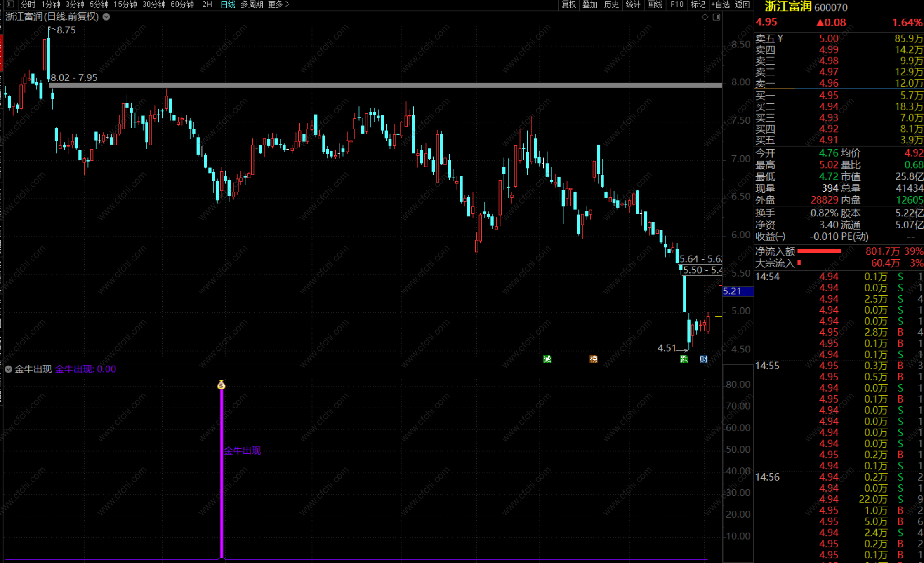Toggle the left sidebar panel icon
The height and width of the screenshot is (563, 924).
[x=11, y=5]
